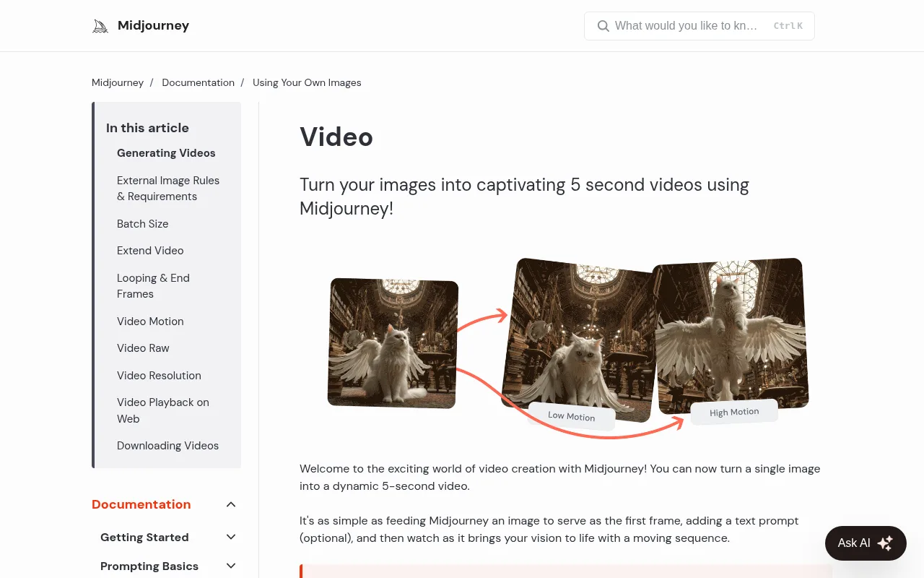
Task: Click the Video page heading
Action: tap(336, 137)
